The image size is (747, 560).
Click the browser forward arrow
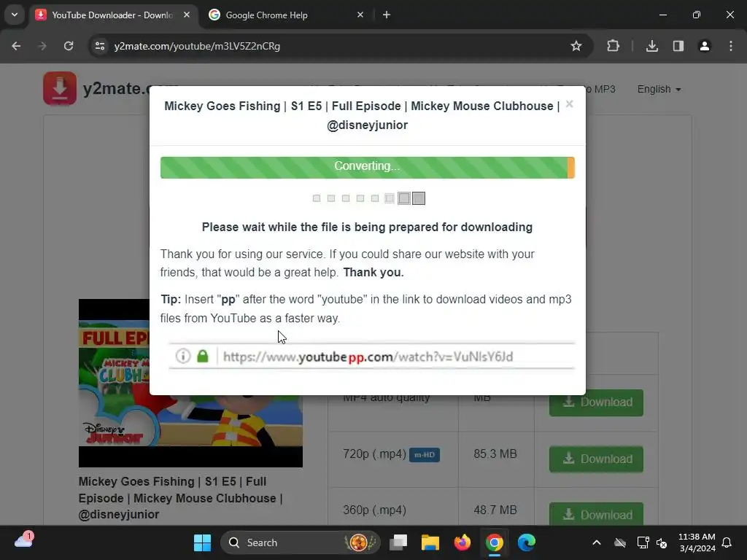click(x=42, y=46)
